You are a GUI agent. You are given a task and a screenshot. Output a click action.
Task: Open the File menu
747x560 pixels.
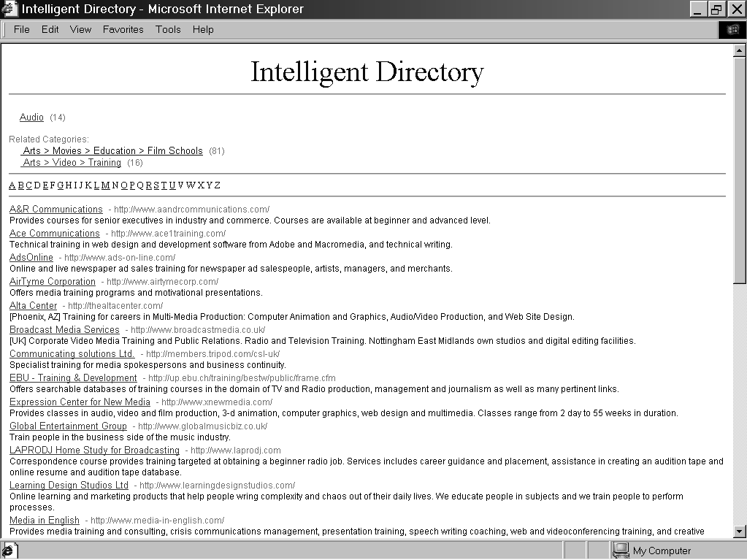coord(22,29)
